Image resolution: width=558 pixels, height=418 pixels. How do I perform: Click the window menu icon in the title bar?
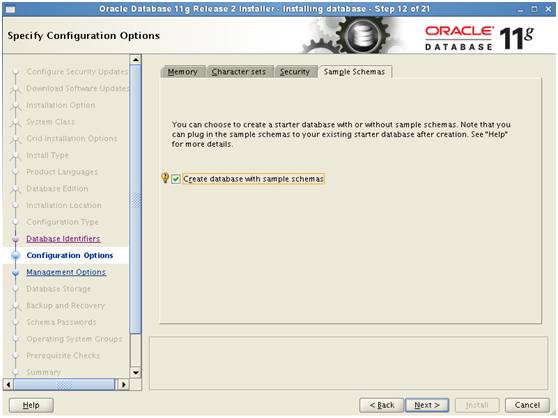click(x=11, y=9)
